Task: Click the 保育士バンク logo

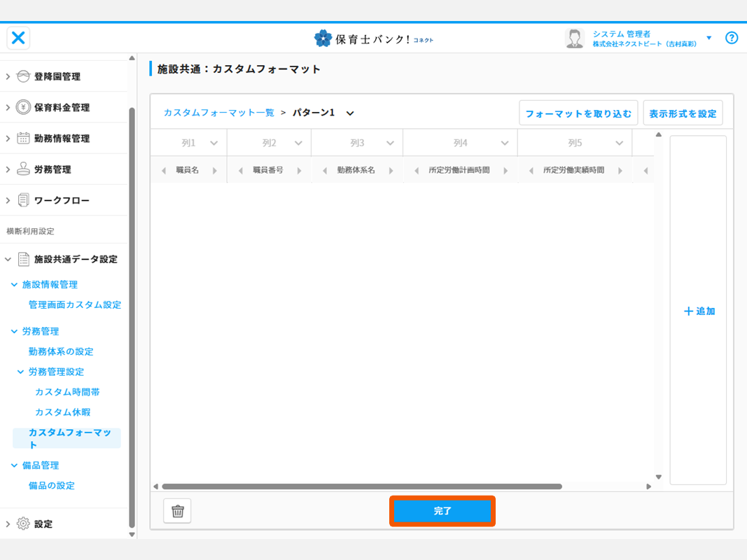Action: [x=373, y=38]
